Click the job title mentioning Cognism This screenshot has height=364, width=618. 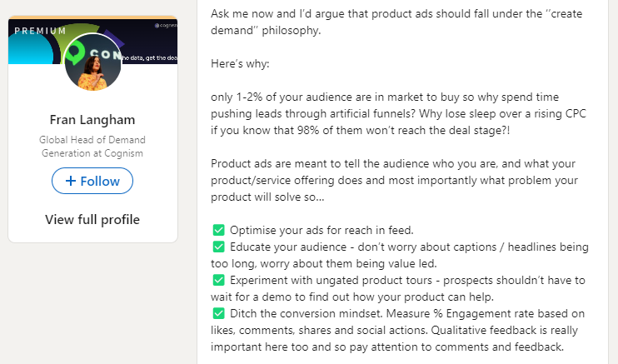[x=92, y=147]
